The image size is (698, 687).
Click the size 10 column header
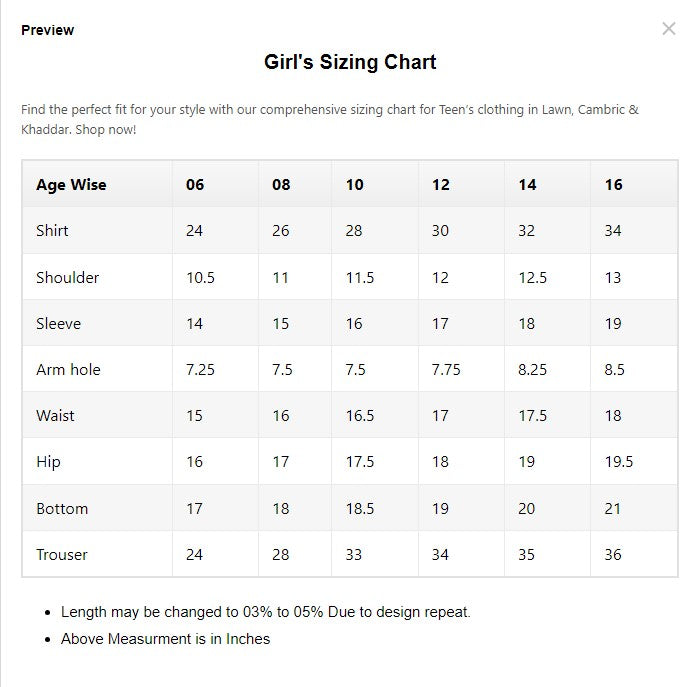tap(355, 184)
